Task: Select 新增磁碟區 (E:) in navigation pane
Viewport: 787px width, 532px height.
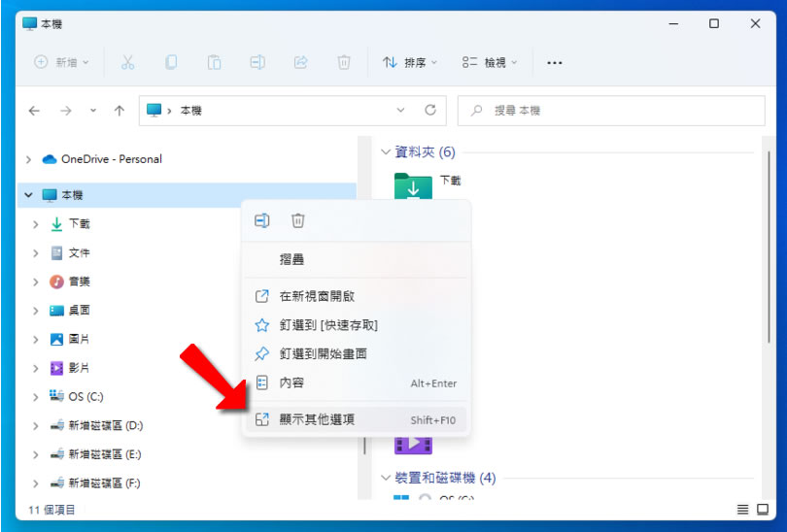Action: point(96,454)
